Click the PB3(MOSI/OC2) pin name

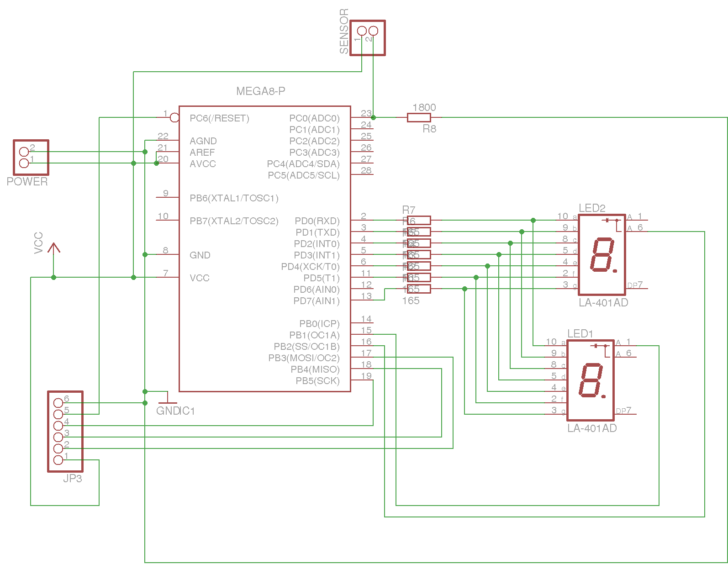pyautogui.click(x=304, y=358)
